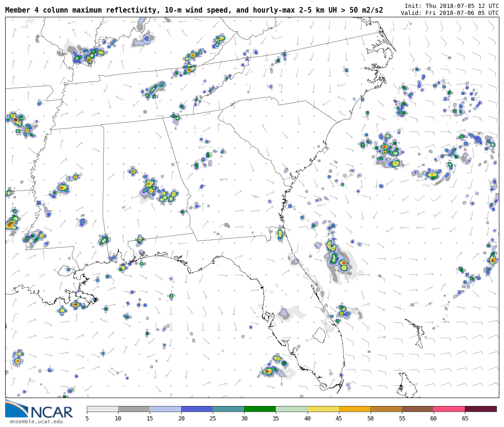The width and height of the screenshot is (504, 427).
Task: Click the plot title about Member 4 reflectivity
Action: point(194,10)
